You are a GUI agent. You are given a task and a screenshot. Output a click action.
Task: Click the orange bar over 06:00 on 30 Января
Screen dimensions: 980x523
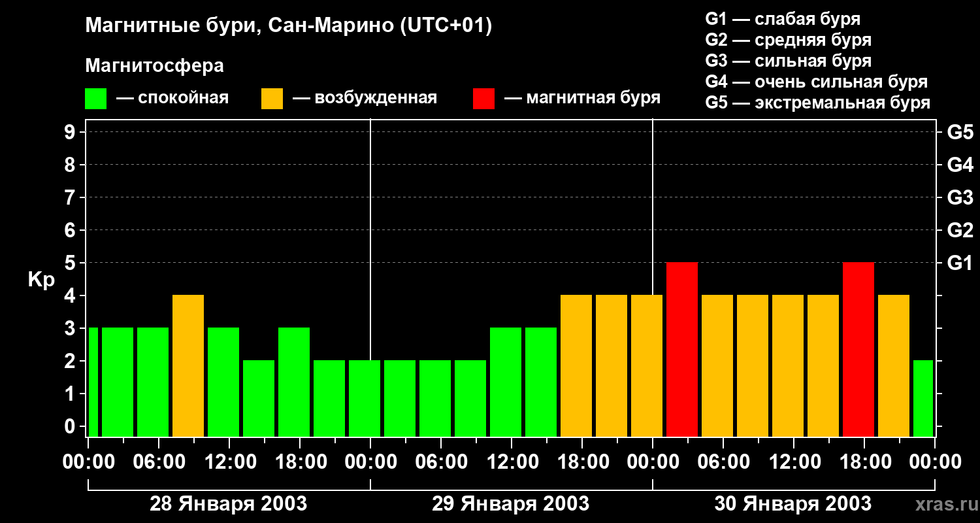(x=717, y=365)
